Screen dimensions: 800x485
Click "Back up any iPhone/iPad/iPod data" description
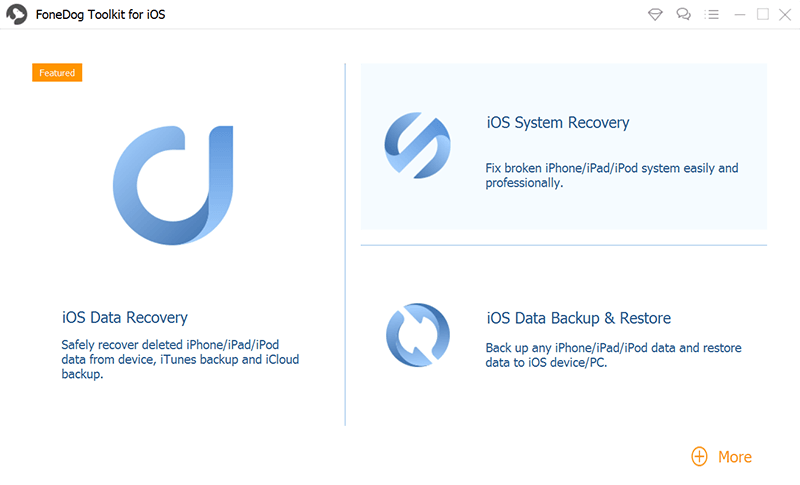click(613, 355)
